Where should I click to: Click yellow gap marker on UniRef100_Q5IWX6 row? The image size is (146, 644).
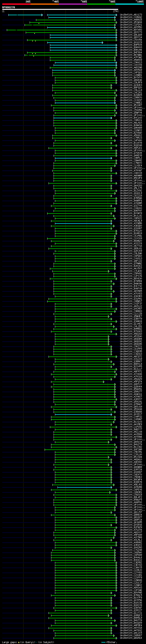[x=39, y=23]
